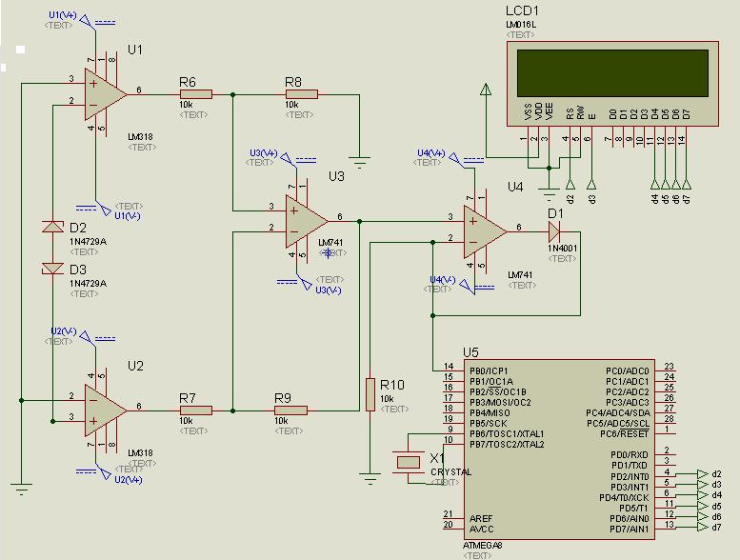Click the ground symbol below R8
Screen dimensions: 740x560
point(360,162)
